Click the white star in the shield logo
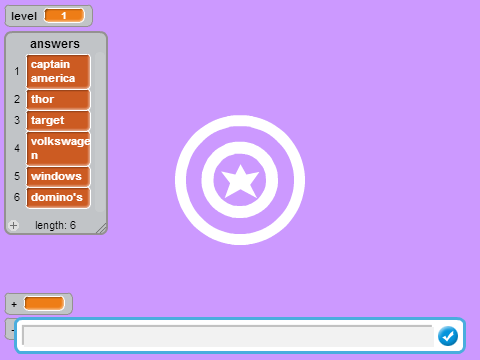480x360 pixels. (240, 182)
